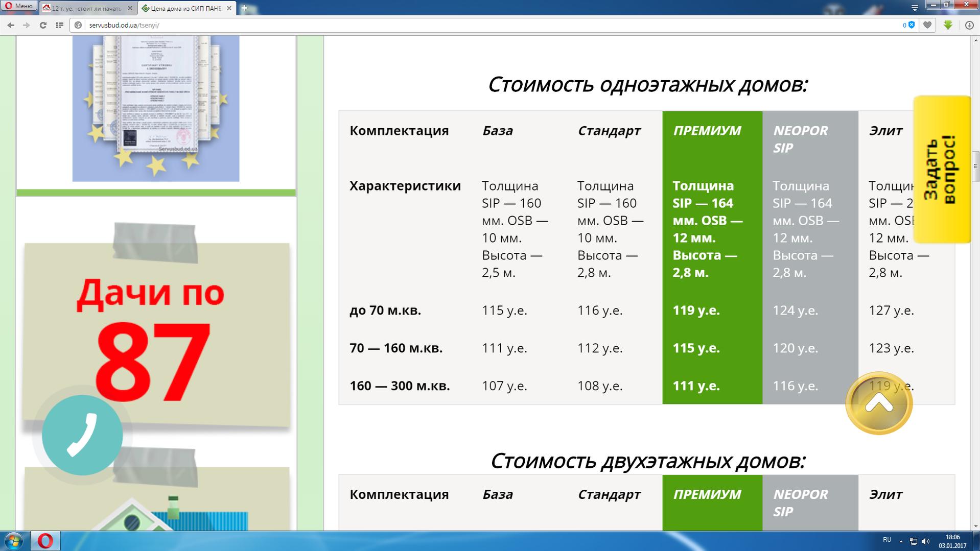Open the network tray icon

pyautogui.click(x=913, y=541)
